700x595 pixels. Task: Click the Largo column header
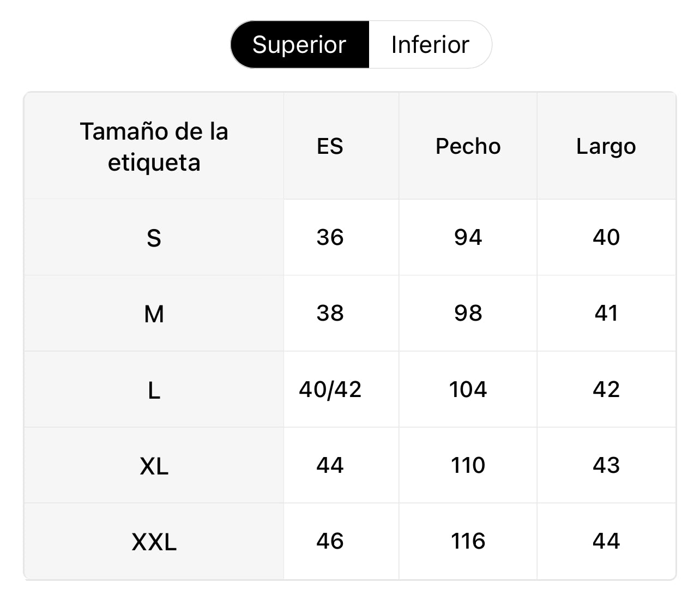pyautogui.click(x=606, y=146)
